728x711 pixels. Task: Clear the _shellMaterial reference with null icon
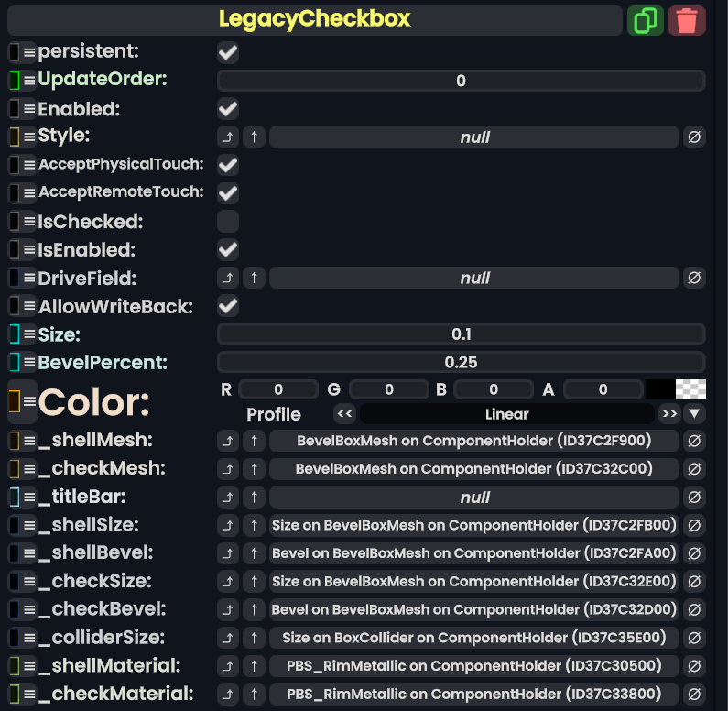694,666
